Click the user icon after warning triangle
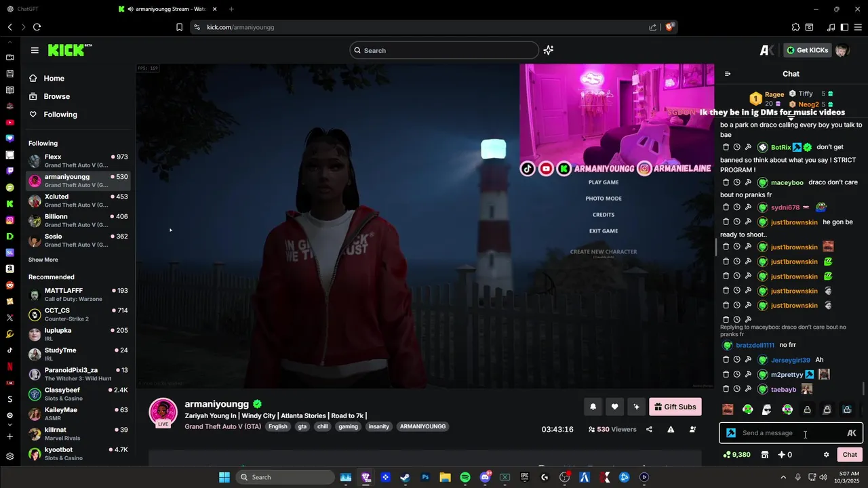The width and height of the screenshot is (868, 488). [692, 429]
